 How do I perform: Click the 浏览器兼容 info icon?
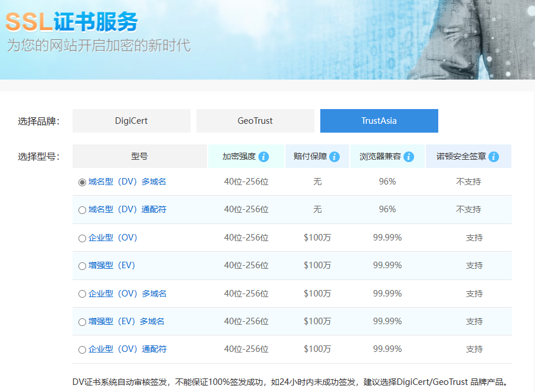[x=408, y=156]
